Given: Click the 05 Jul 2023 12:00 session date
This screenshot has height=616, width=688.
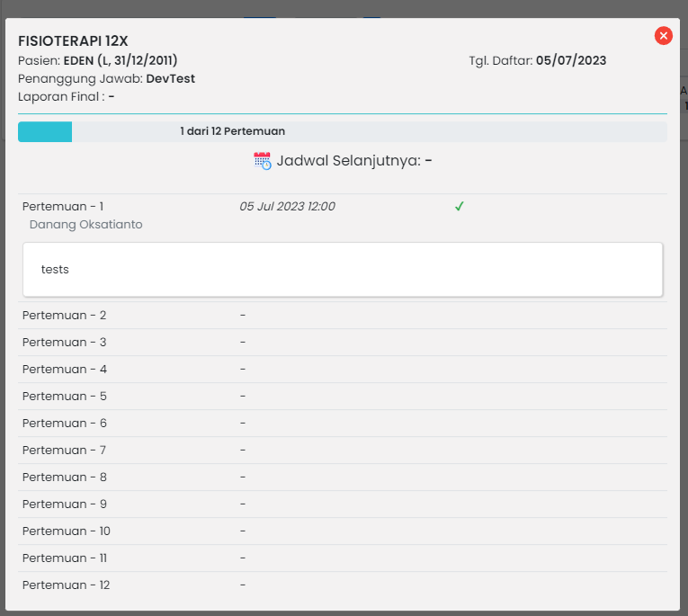Looking at the screenshot, I should pyautogui.click(x=287, y=207).
